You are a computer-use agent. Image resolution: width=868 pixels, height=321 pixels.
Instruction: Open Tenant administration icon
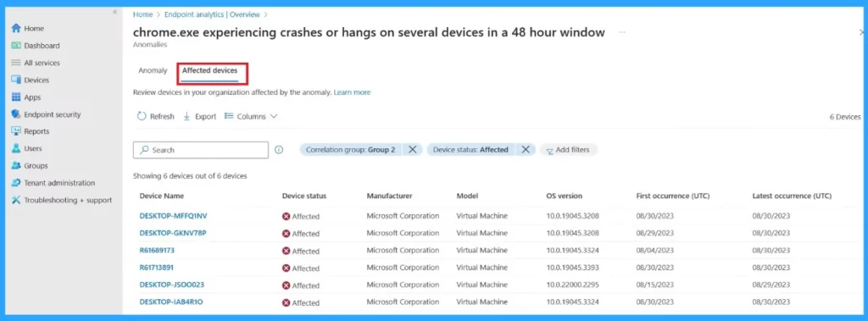coord(16,183)
